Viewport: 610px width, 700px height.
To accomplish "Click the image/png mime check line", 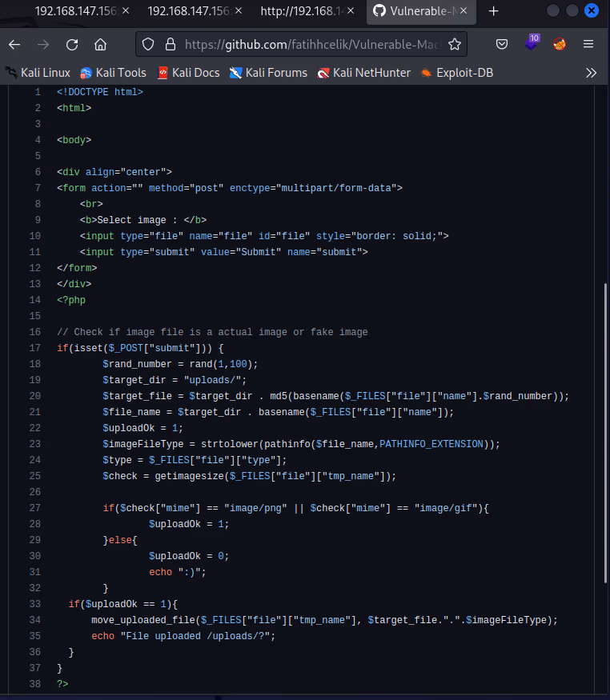I will click(295, 508).
